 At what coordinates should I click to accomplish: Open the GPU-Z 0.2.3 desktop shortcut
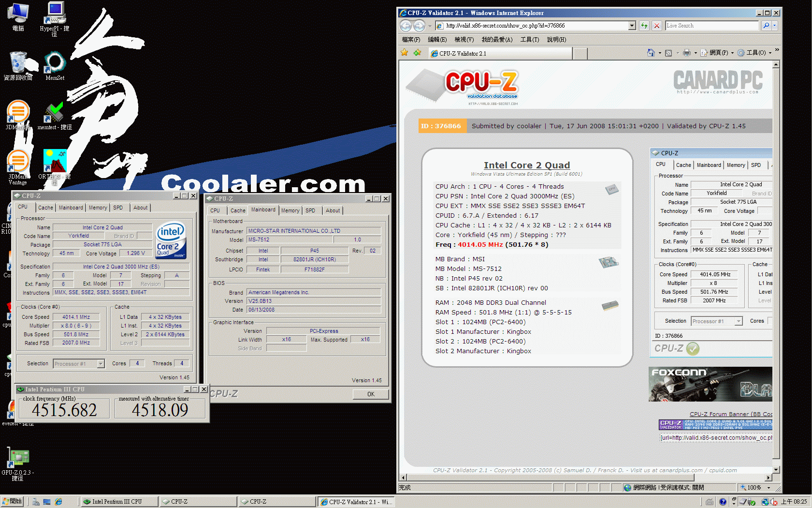pos(18,464)
